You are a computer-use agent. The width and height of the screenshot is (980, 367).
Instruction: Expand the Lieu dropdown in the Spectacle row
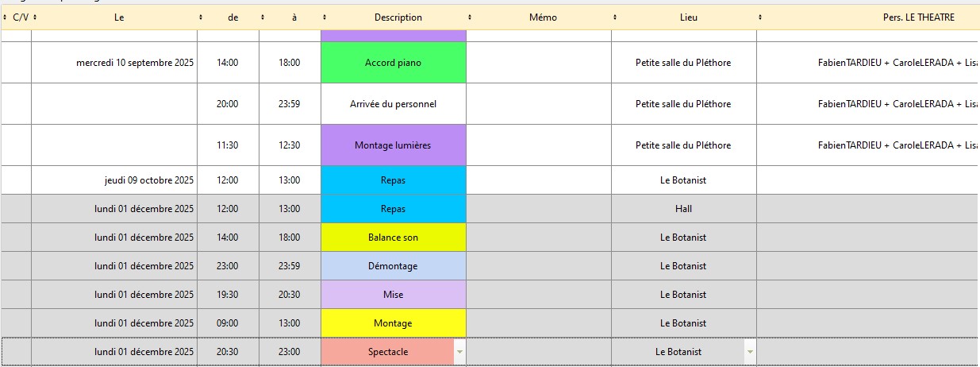click(x=750, y=352)
